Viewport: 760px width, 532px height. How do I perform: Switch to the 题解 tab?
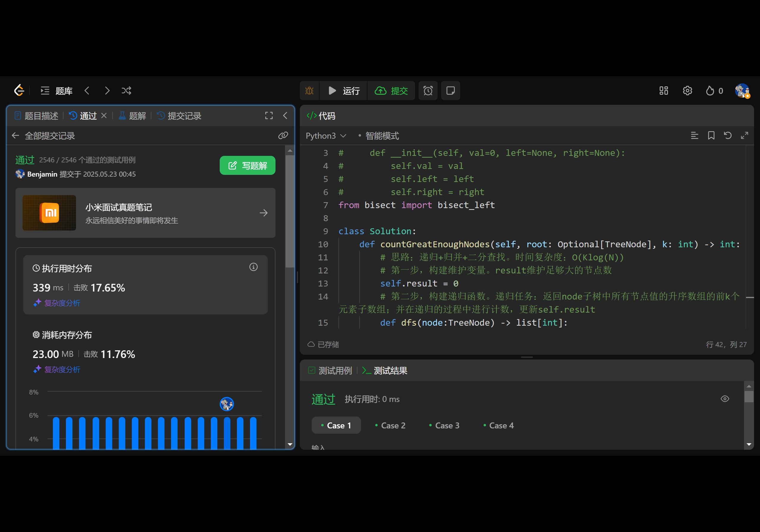coord(132,116)
